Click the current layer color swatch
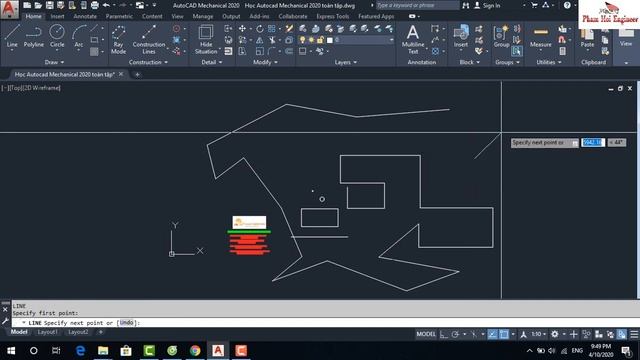The height and width of the screenshot is (360, 640). tap(330, 40)
